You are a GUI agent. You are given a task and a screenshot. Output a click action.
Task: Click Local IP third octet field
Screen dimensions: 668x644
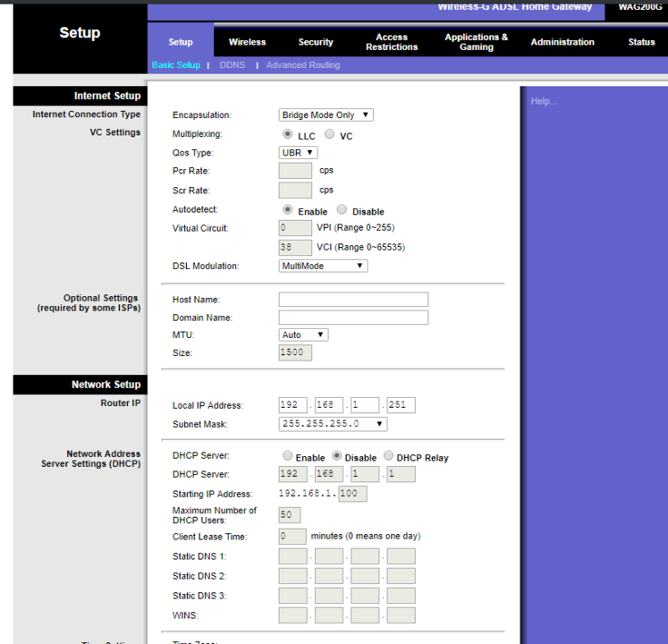(x=365, y=405)
